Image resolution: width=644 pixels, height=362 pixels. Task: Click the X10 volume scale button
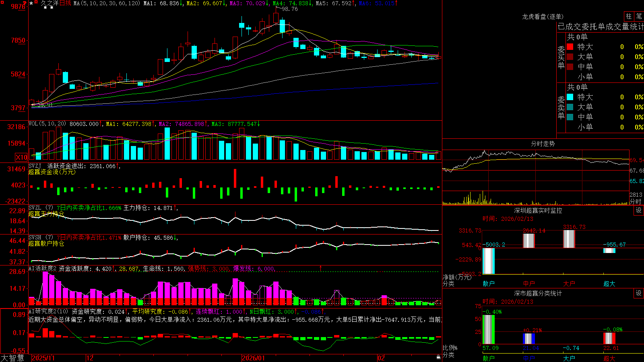(x=21, y=157)
